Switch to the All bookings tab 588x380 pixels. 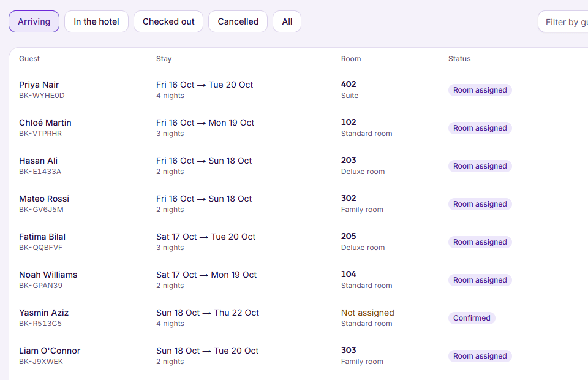287,21
